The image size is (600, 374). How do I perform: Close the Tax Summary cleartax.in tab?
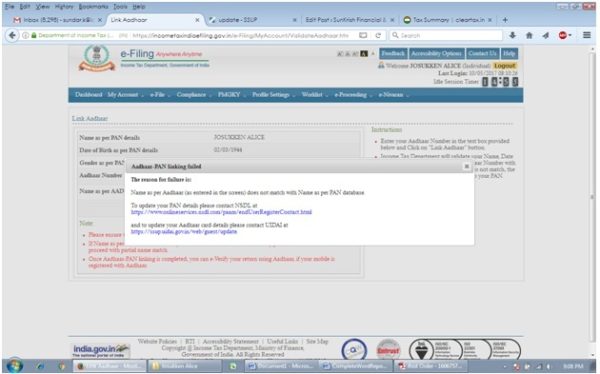[490, 20]
